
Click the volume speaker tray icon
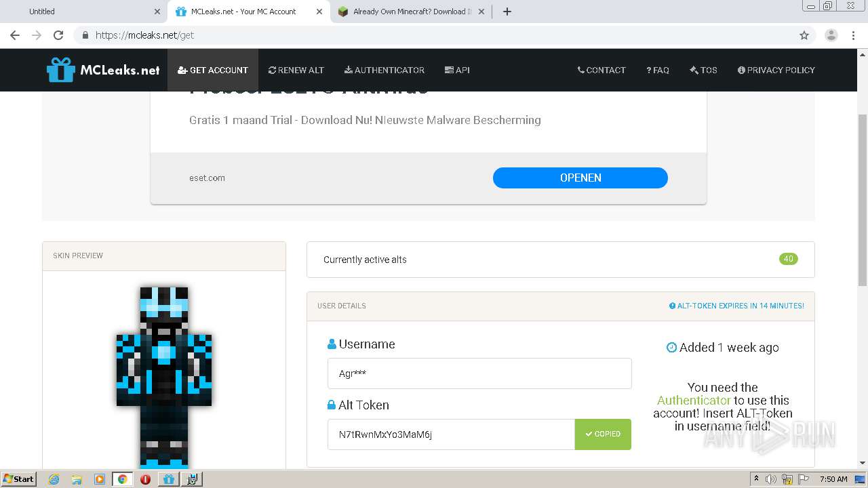pyautogui.click(x=771, y=479)
